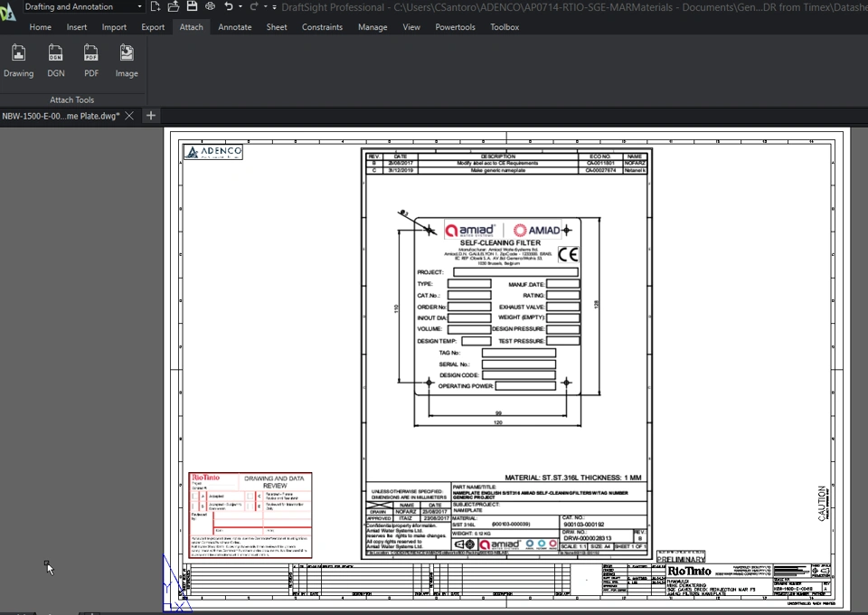
Task: Expand the undo history dropdown arrow
Action: (x=241, y=6)
